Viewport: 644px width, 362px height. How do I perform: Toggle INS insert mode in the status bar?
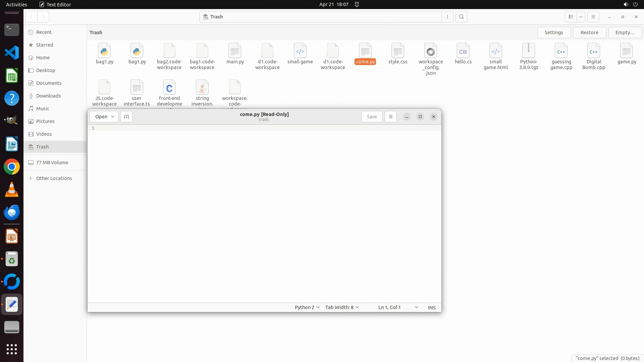(x=432, y=307)
